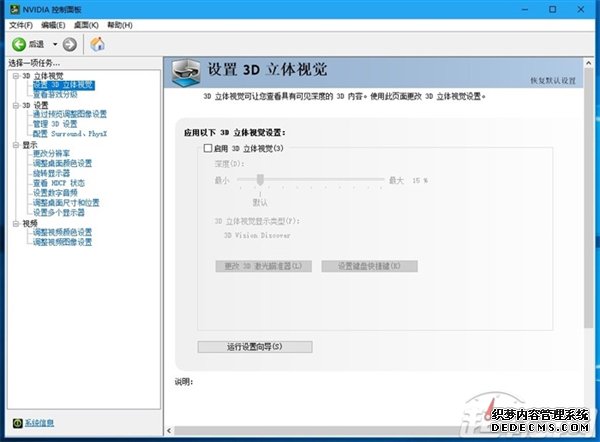
Task: Collapse the 显示 tree node
Action: point(16,145)
